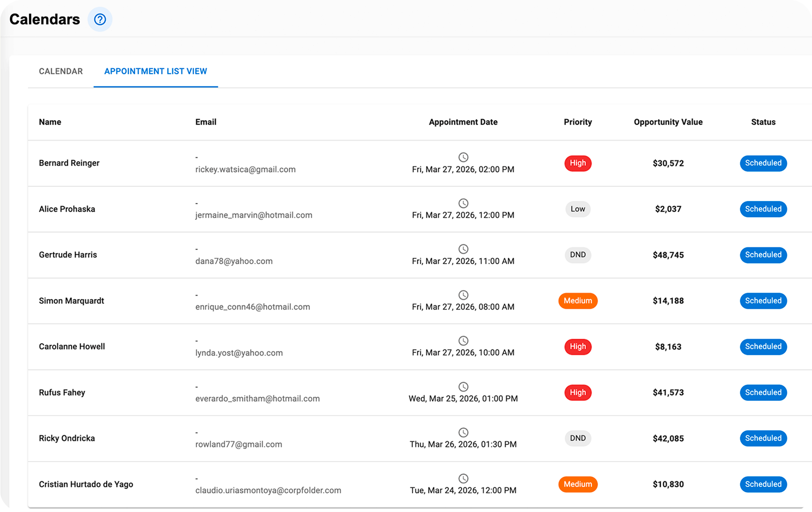This screenshot has height=512, width=812.
Task: Click opportunity value $14,188
Action: click(668, 301)
